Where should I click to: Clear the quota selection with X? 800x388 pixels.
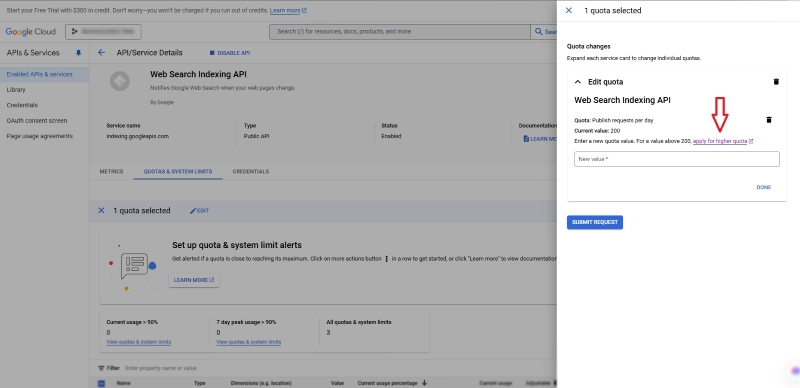point(101,210)
